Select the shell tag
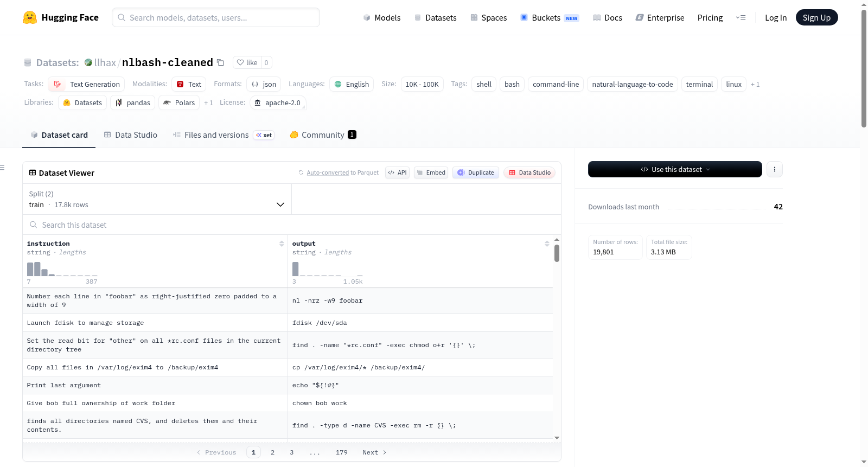868x467 pixels. [x=484, y=84]
